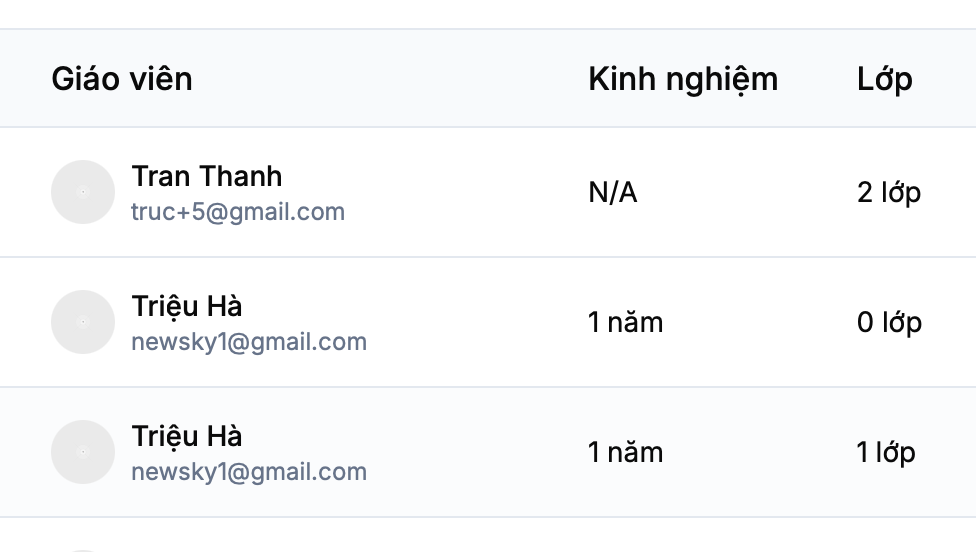976x552 pixels.
Task: Select "1 năm" in the 0 lớp row
Action: click(x=626, y=322)
